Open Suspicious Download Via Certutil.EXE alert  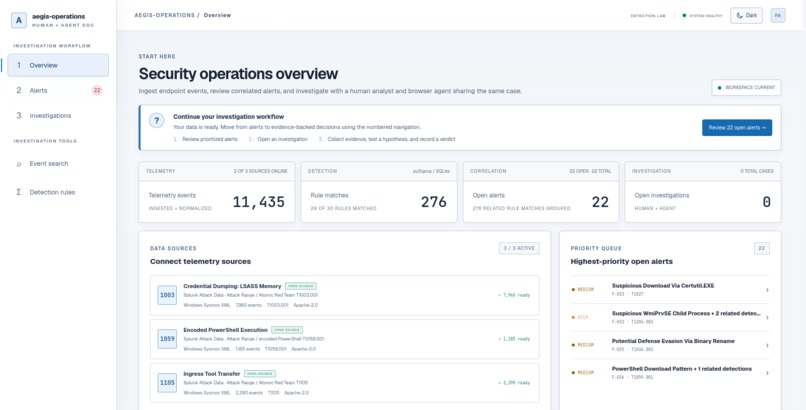click(670, 290)
